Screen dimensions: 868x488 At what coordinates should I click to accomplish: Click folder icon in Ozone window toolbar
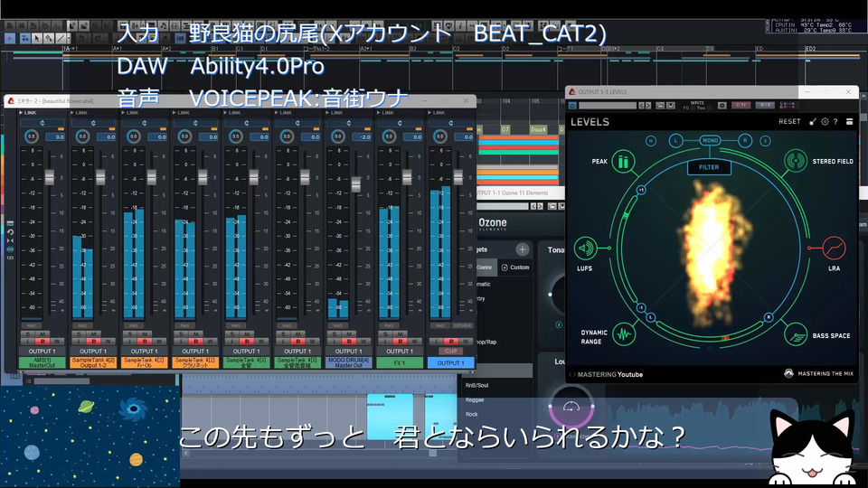click(552, 206)
